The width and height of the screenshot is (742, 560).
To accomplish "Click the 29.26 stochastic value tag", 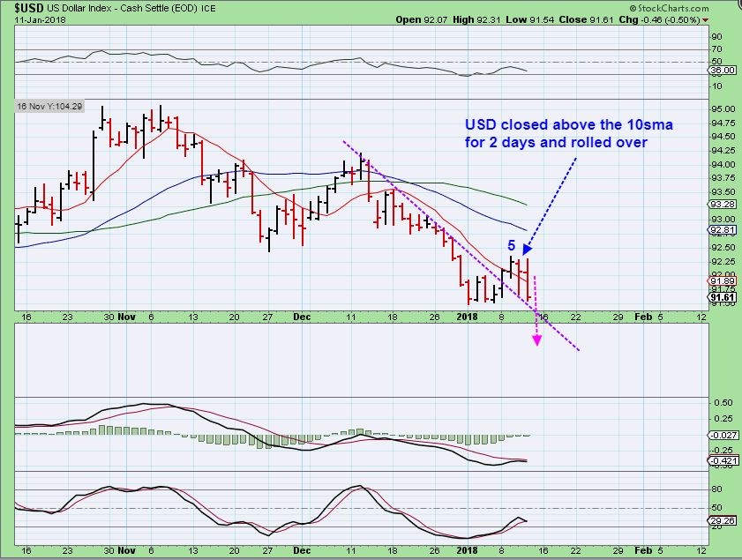I will [x=722, y=521].
